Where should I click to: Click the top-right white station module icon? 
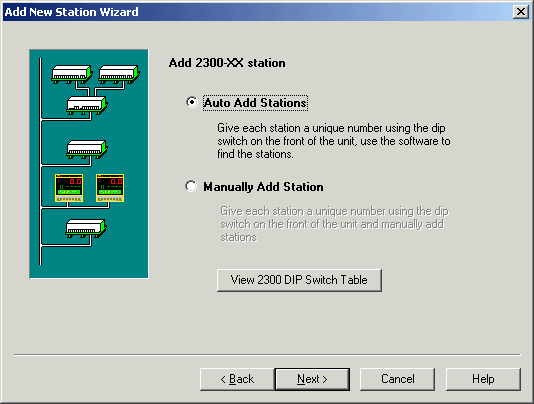[119, 74]
